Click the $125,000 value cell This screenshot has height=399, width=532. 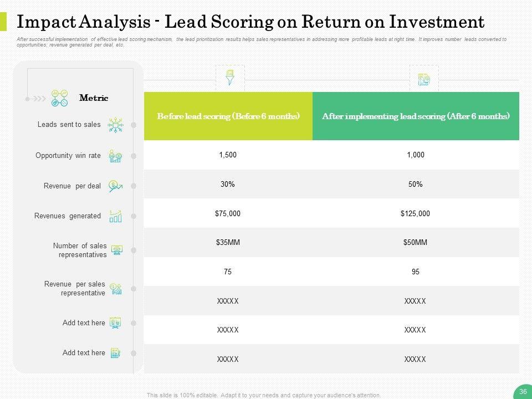click(x=415, y=213)
